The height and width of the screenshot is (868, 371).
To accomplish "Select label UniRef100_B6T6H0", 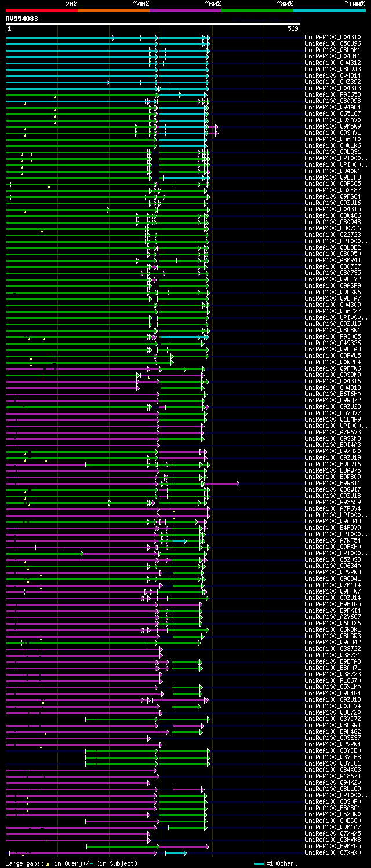I will [333, 394].
